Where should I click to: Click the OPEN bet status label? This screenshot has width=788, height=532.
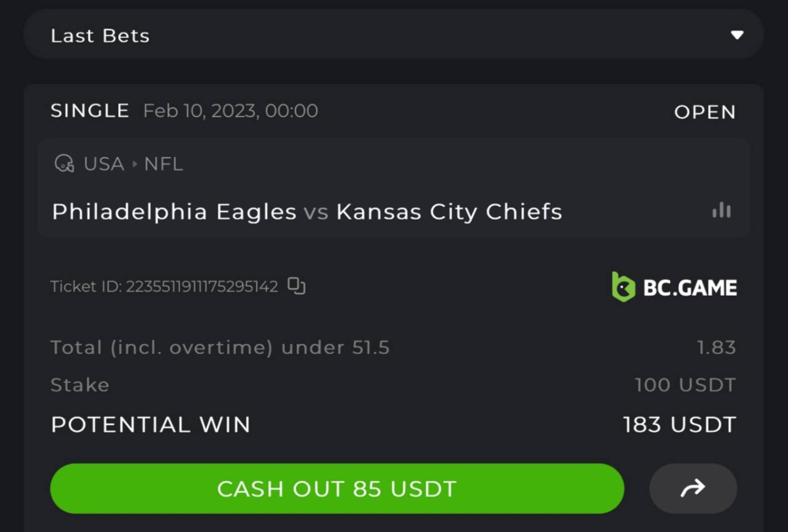[x=705, y=112]
